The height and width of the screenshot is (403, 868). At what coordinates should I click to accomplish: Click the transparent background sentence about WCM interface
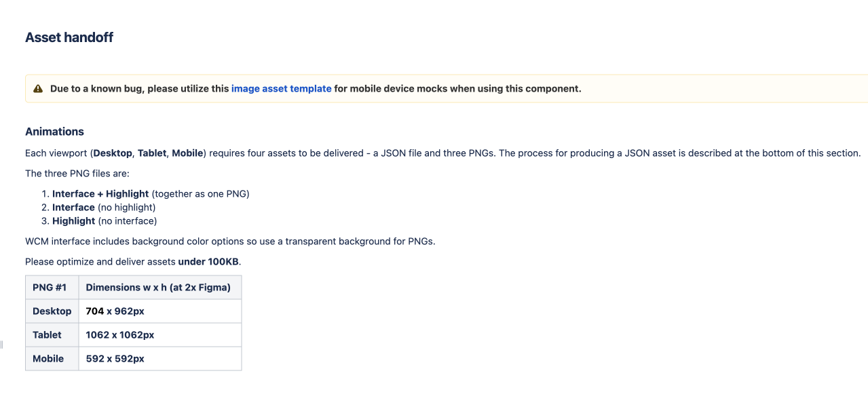point(230,242)
